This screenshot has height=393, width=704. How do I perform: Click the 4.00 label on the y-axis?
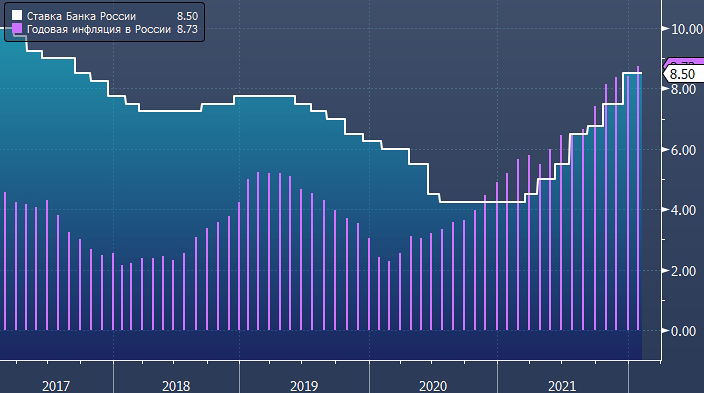[683, 210]
